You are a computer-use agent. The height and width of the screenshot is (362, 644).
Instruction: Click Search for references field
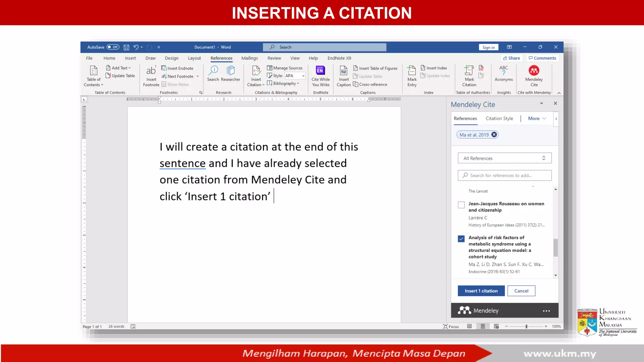pyautogui.click(x=504, y=175)
